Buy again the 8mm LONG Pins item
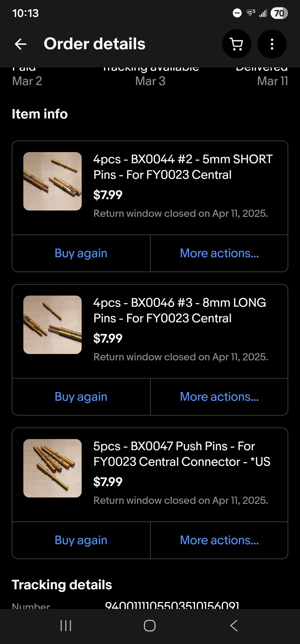300x644 pixels. pos(81,397)
